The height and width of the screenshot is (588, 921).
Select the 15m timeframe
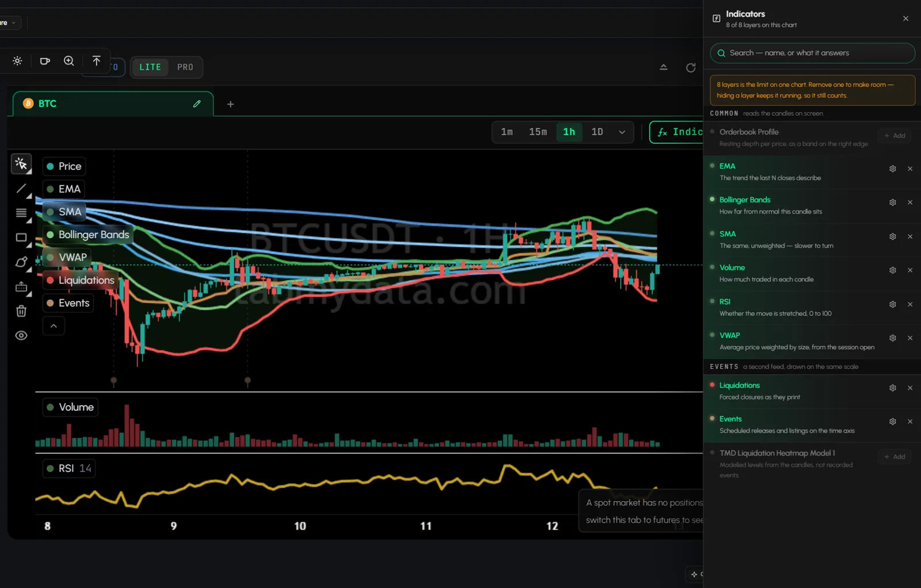(538, 132)
